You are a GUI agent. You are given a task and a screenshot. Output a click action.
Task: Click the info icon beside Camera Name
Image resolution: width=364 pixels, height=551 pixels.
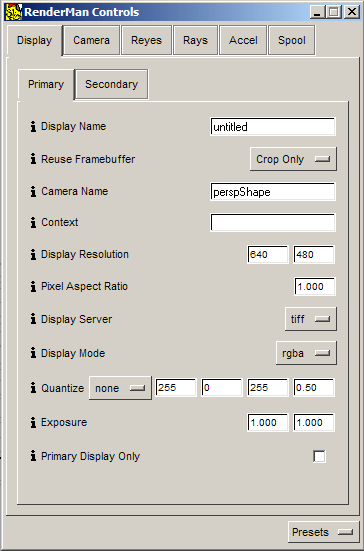(x=33, y=192)
